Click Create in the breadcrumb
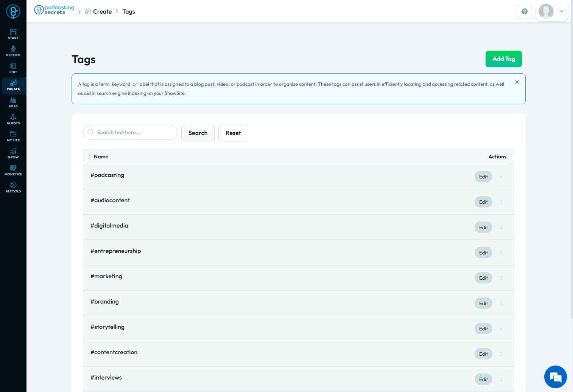573x392 pixels. click(x=102, y=12)
